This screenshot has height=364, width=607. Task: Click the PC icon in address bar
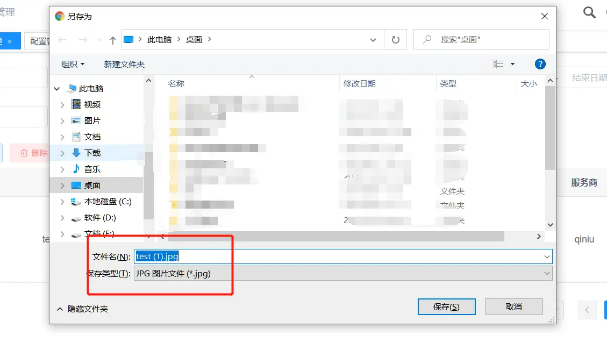[x=128, y=39]
